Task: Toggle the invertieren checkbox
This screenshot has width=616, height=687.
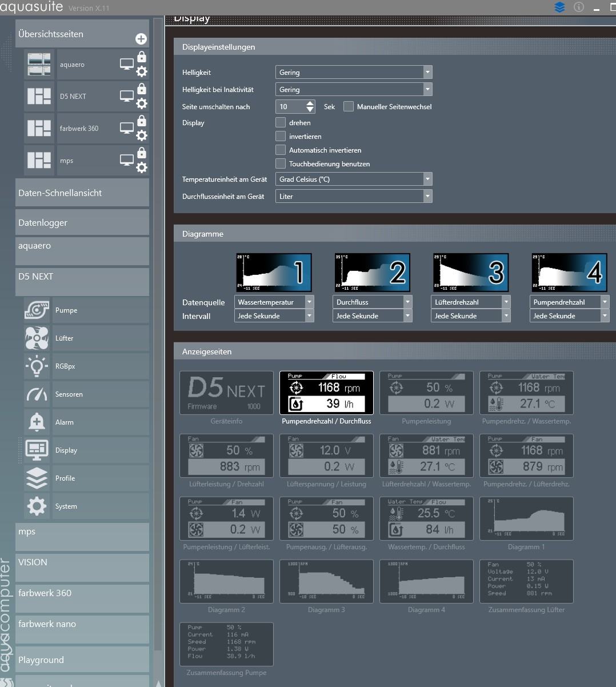Action: coord(281,136)
